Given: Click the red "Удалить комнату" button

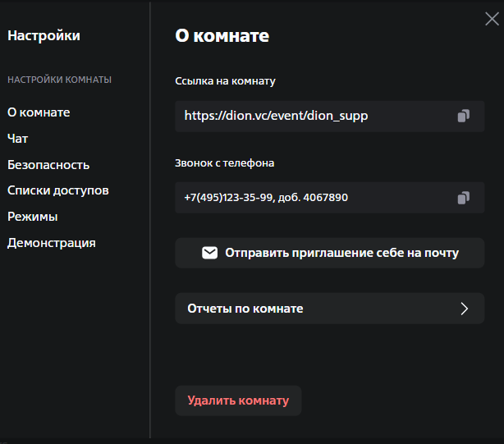Looking at the screenshot, I should coord(238,401).
